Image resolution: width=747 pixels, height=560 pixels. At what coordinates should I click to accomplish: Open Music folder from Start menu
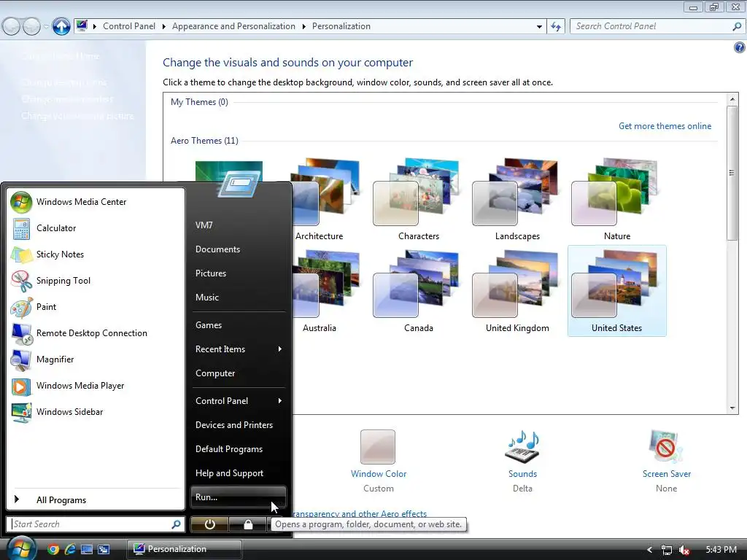pos(206,297)
